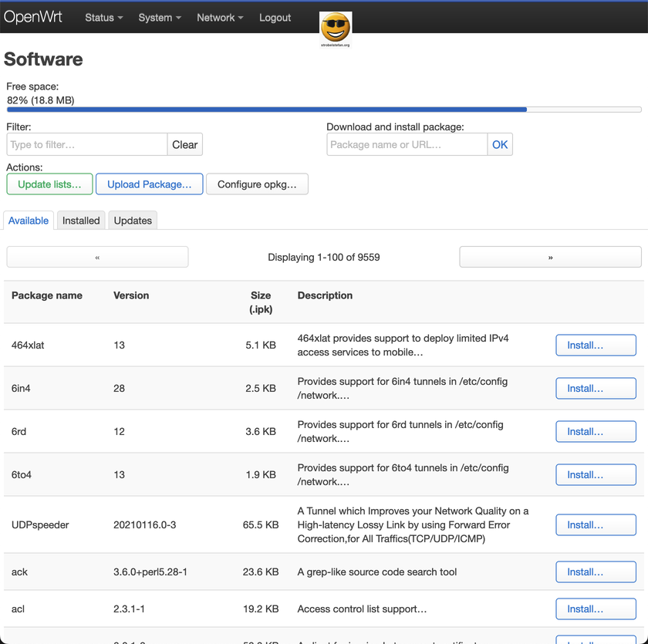Click the package name or URL field
The width and height of the screenshot is (648, 644).
[407, 144]
